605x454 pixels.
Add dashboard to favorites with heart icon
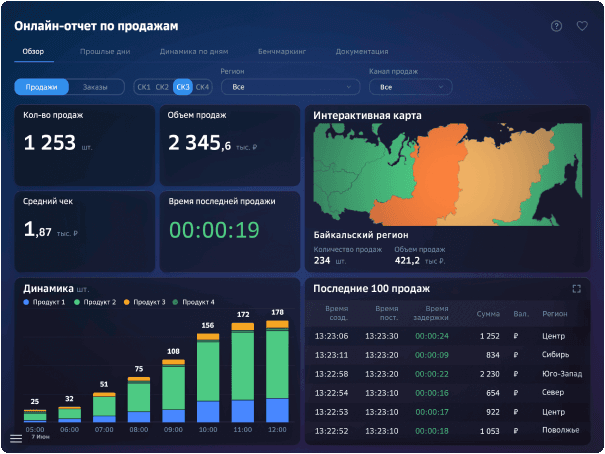[x=582, y=26]
